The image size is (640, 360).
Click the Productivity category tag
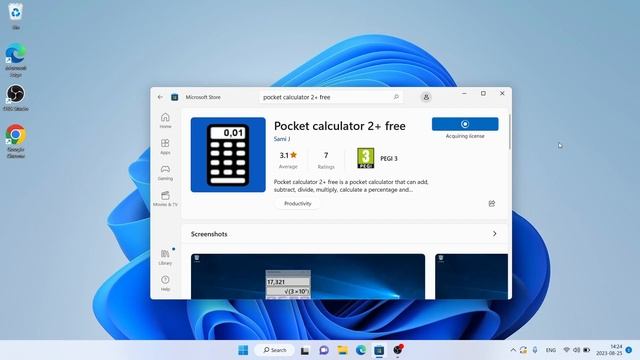(x=298, y=204)
